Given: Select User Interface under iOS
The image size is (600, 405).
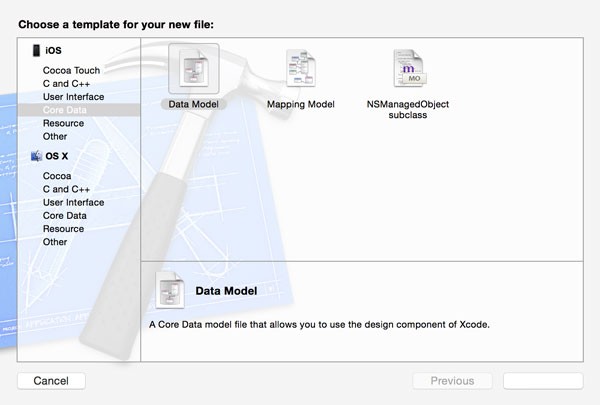Looking at the screenshot, I should pos(73,97).
